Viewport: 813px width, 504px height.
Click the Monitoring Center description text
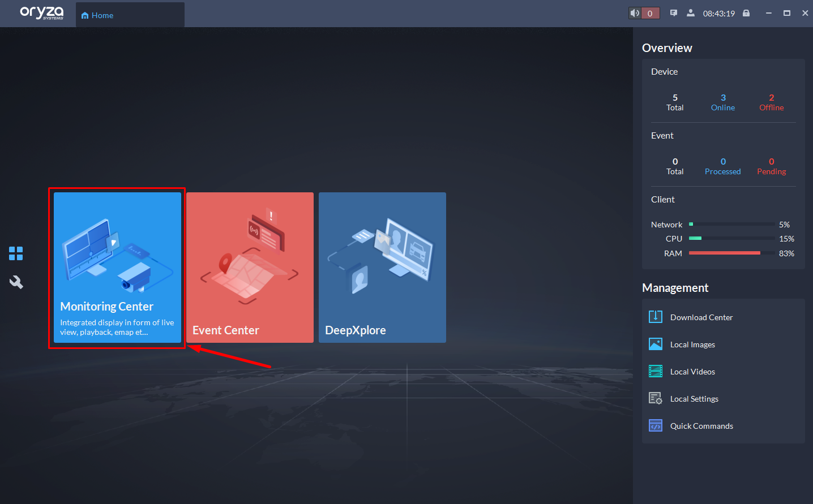pyautogui.click(x=117, y=328)
